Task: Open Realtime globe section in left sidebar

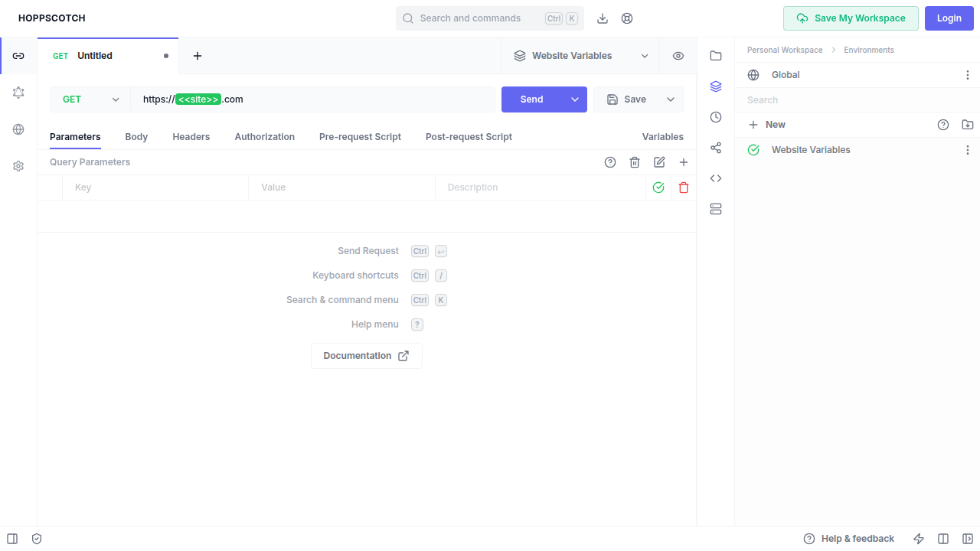Action: [18, 129]
